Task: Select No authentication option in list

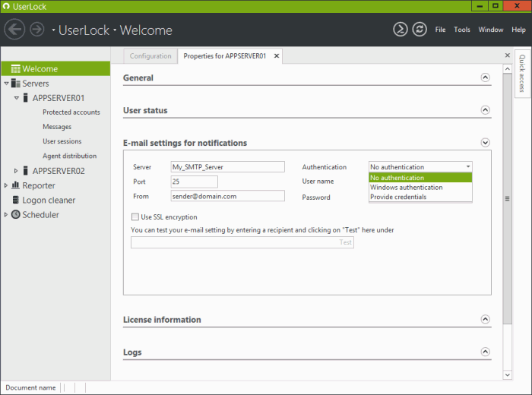Action: coord(420,178)
